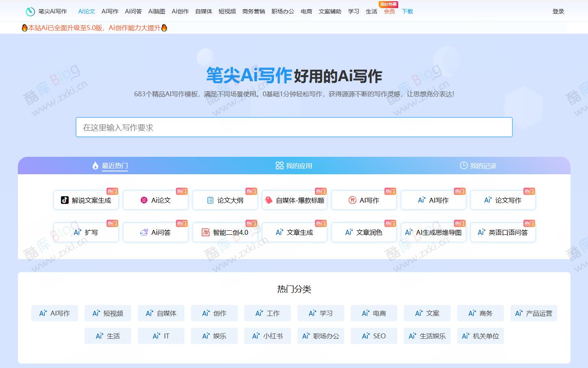Open the 论文大纲 generator
Screen dimensions: 588x368
(x=225, y=200)
